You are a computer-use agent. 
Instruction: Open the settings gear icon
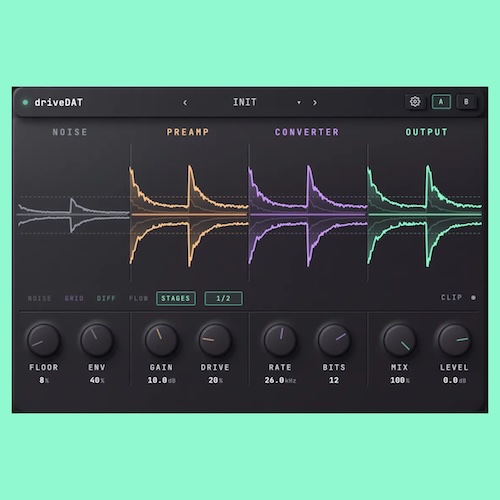415,102
